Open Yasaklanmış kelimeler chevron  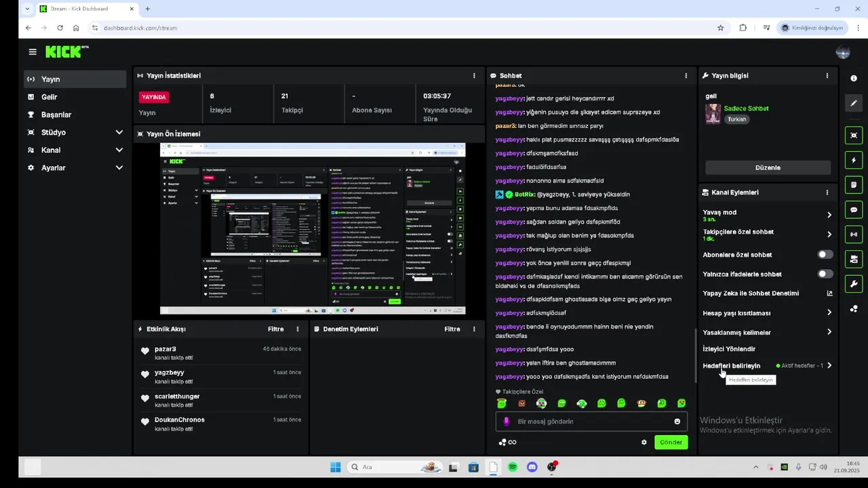click(x=829, y=332)
